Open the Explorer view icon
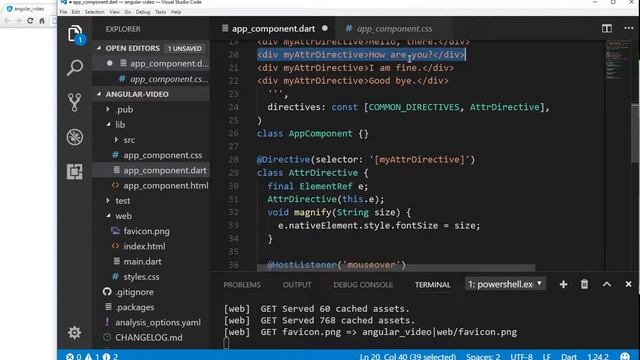The width and height of the screenshot is (640, 360). click(x=75, y=34)
